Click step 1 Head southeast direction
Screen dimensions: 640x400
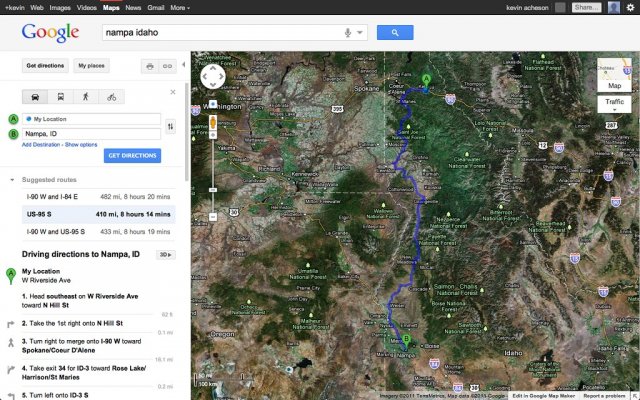tap(80, 301)
